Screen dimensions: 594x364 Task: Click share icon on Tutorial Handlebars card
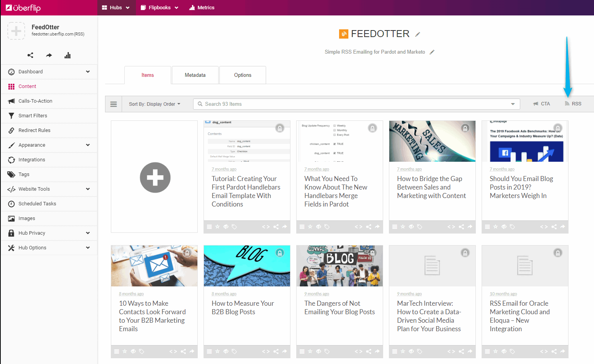pyautogui.click(x=276, y=227)
